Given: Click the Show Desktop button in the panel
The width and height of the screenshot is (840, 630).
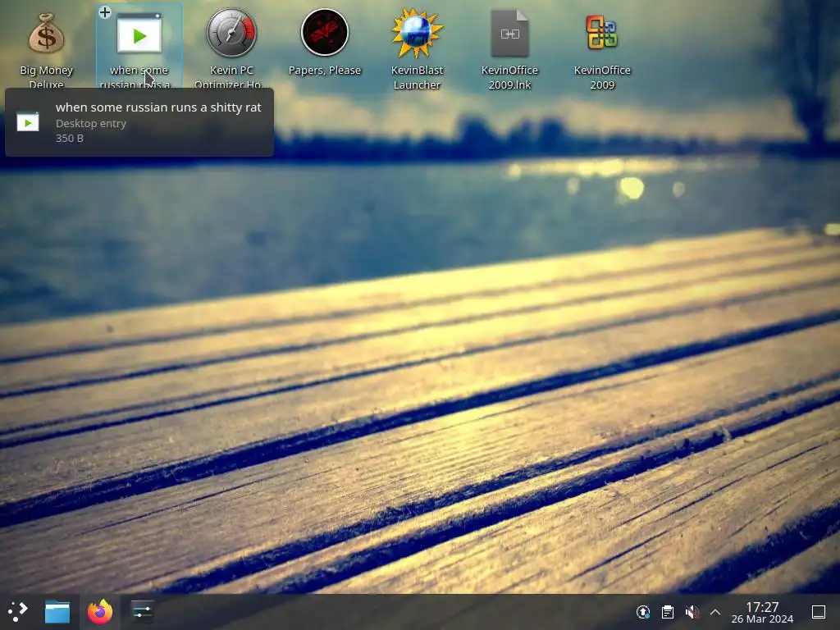Looking at the screenshot, I should tap(819, 612).
